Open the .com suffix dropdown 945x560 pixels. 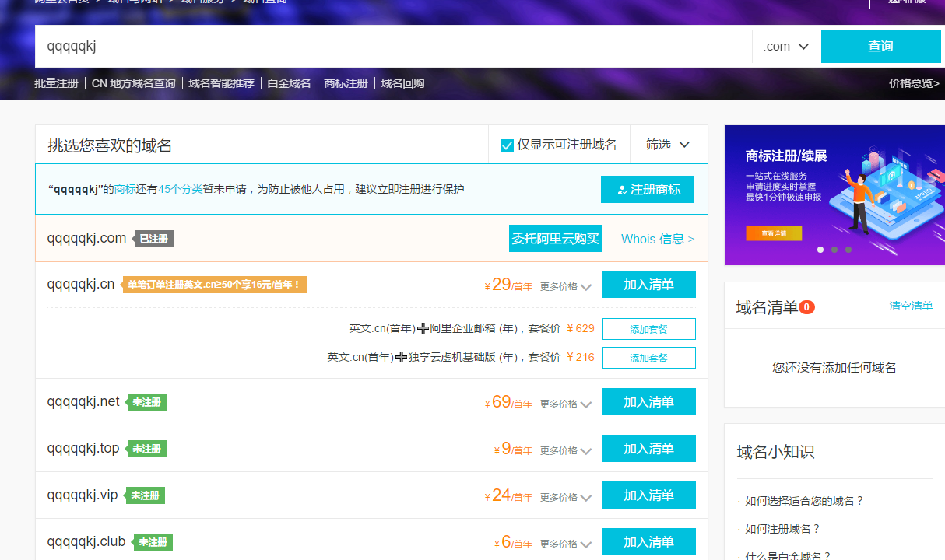pos(786,47)
